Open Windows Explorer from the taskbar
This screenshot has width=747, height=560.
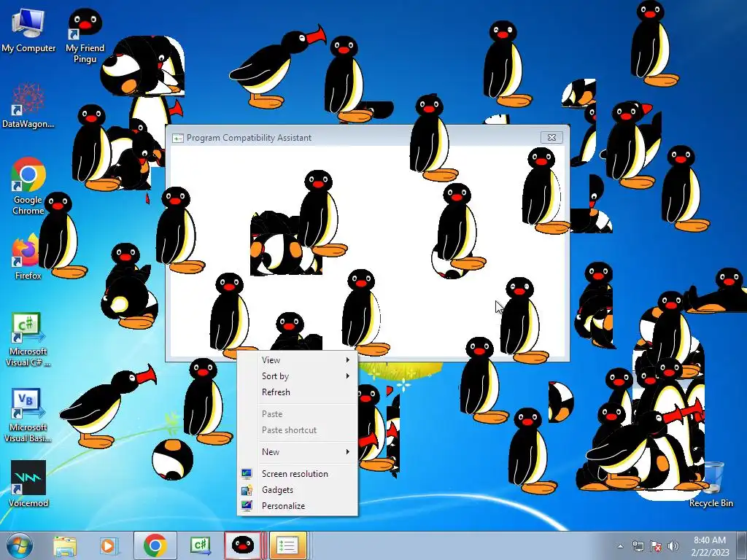65,545
